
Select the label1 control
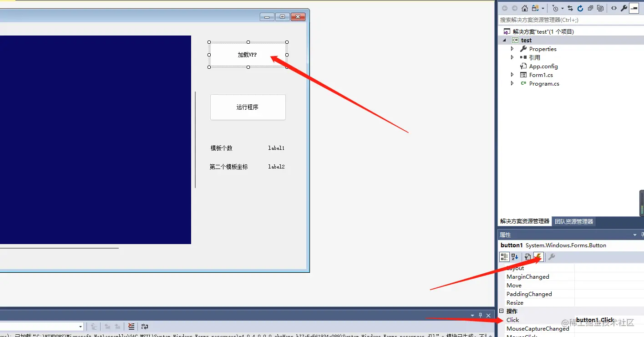tap(276, 148)
